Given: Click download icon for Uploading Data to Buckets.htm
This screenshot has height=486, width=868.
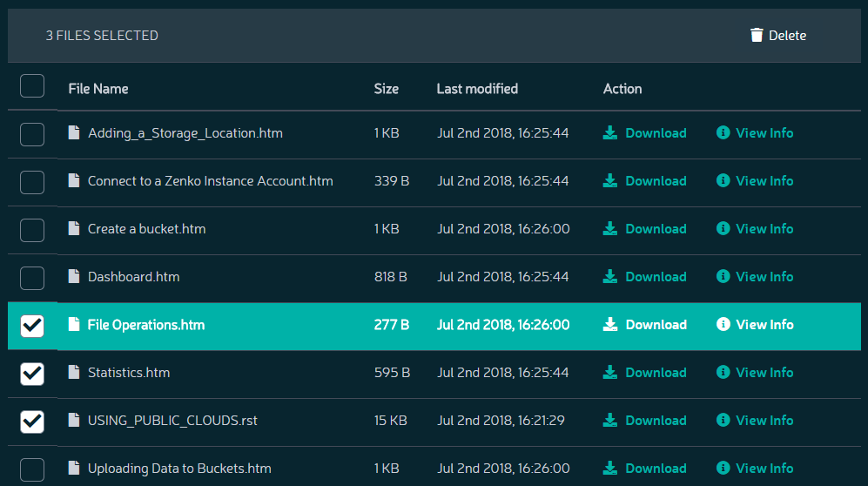Looking at the screenshot, I should (610, 468).
